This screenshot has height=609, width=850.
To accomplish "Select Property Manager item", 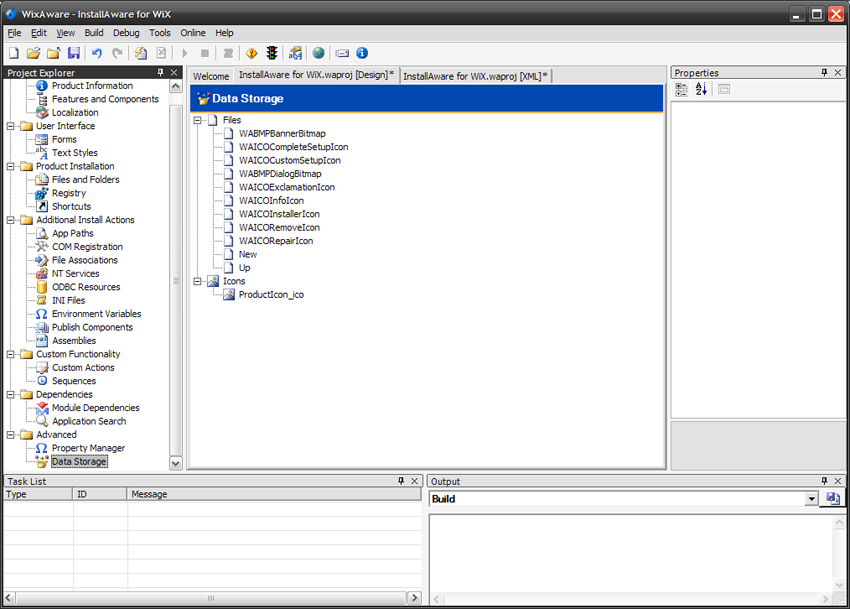I will 88,448.
